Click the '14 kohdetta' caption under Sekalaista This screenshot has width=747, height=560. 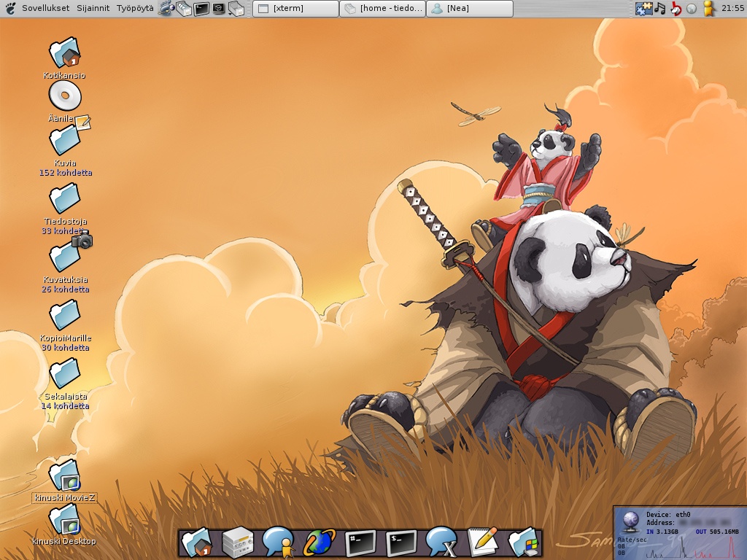(65, 406)
